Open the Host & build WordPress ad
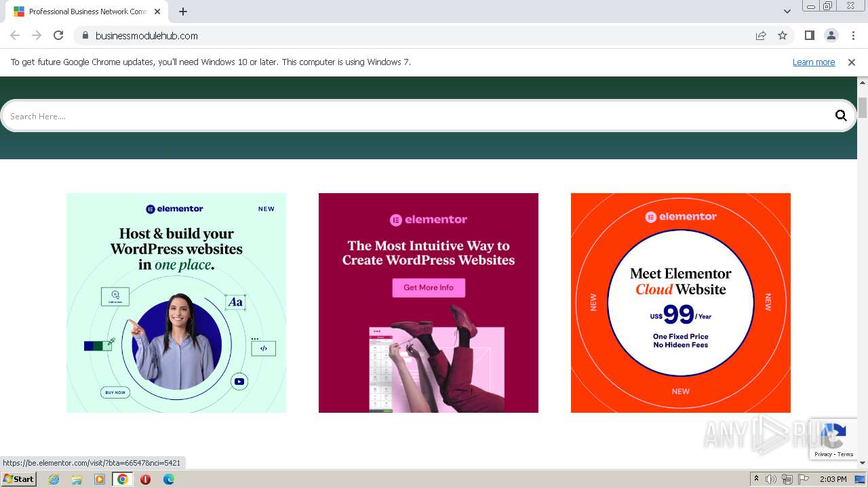Screen dimensions: 868x488 pos(176,303)
